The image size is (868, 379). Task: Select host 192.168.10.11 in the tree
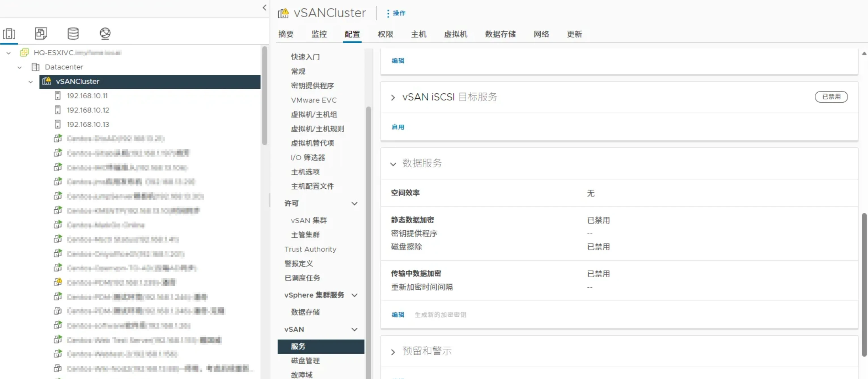pyautogui.click(x=87, y=96)
